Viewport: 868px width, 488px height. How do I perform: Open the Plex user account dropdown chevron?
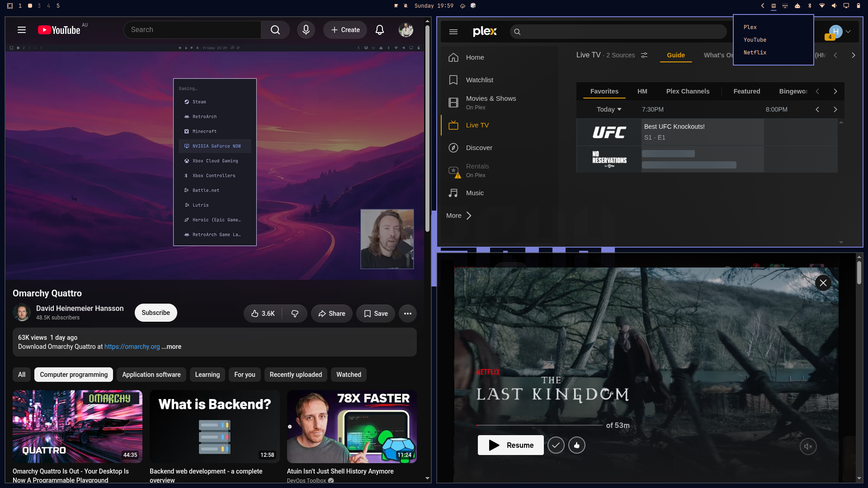(848, 32)
